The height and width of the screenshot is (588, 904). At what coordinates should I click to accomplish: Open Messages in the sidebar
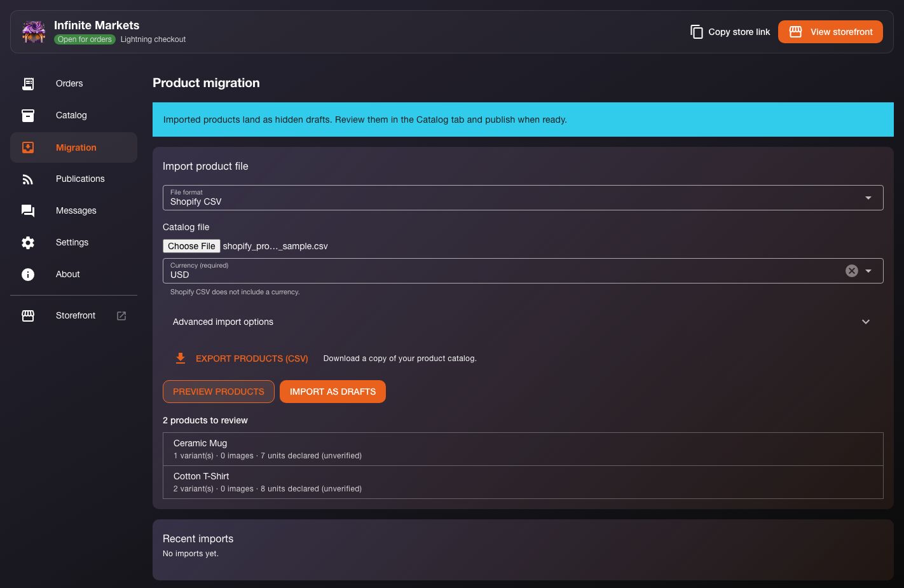tap(74, 211)
